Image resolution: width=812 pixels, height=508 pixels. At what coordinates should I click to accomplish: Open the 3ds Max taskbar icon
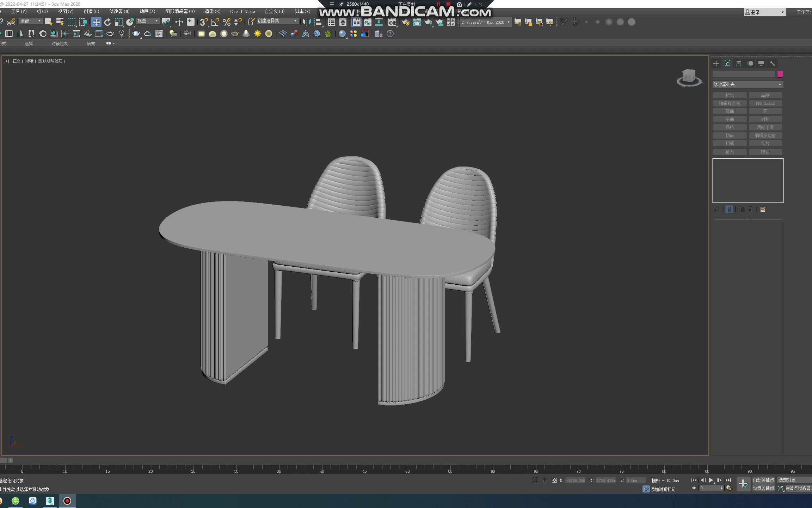pos(50,501)
